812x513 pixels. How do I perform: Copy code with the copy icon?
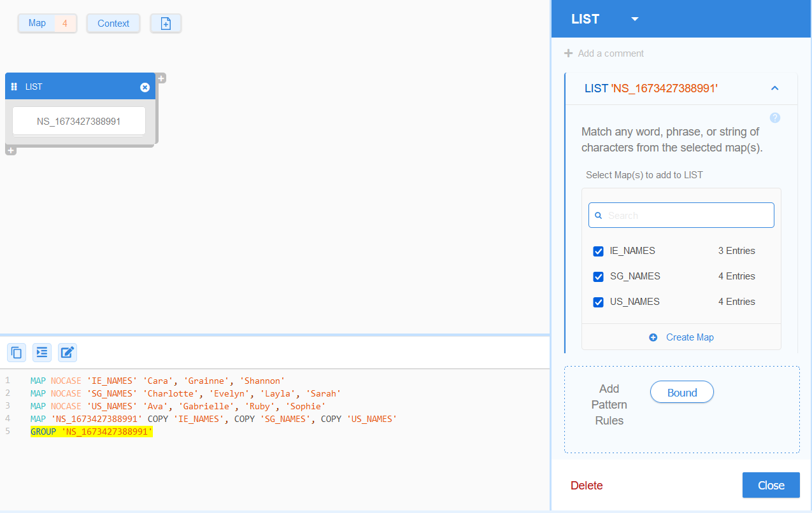coord(17,352)
